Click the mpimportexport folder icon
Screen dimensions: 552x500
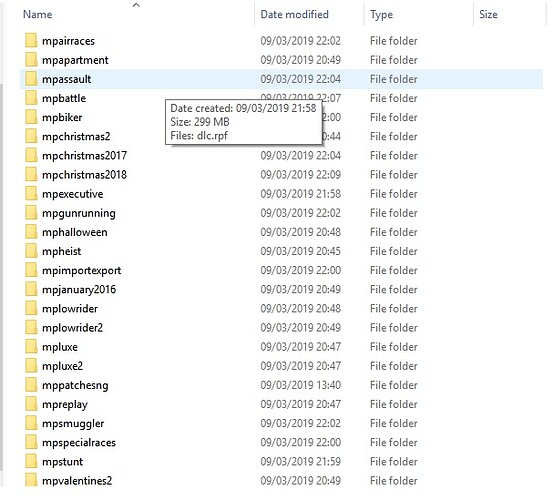tap(31, 270)
